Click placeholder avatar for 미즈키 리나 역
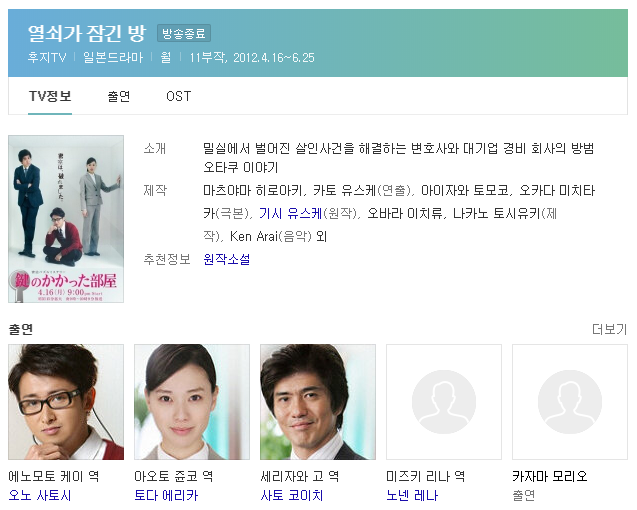This screenshot has width=637, height=510. [x=444, y=402]
